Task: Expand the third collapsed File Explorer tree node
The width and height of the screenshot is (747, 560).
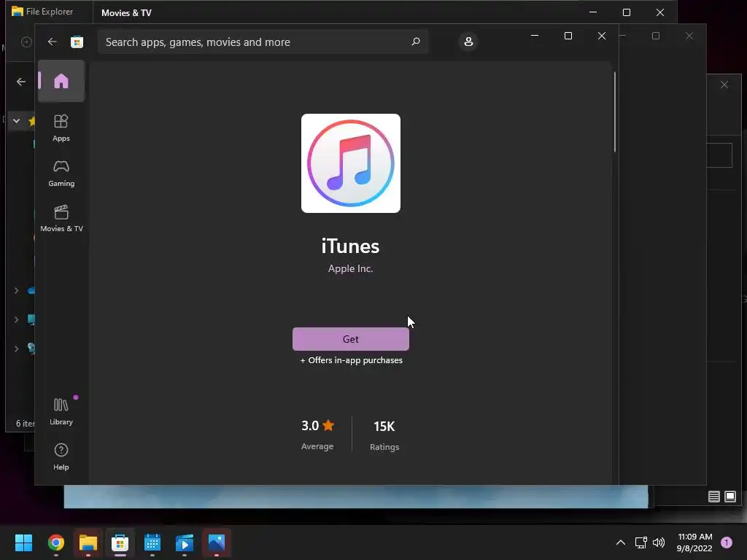Action: click(16, 349)
